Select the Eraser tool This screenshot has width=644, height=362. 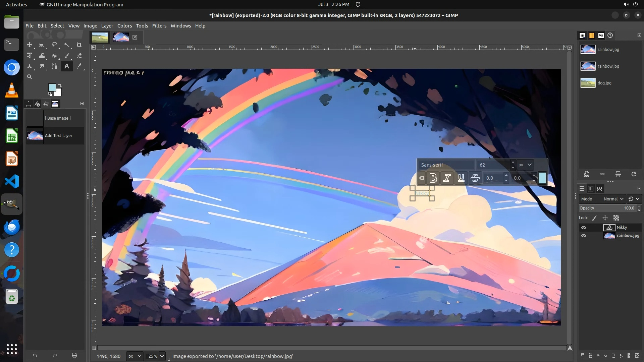tap(79, 56)
